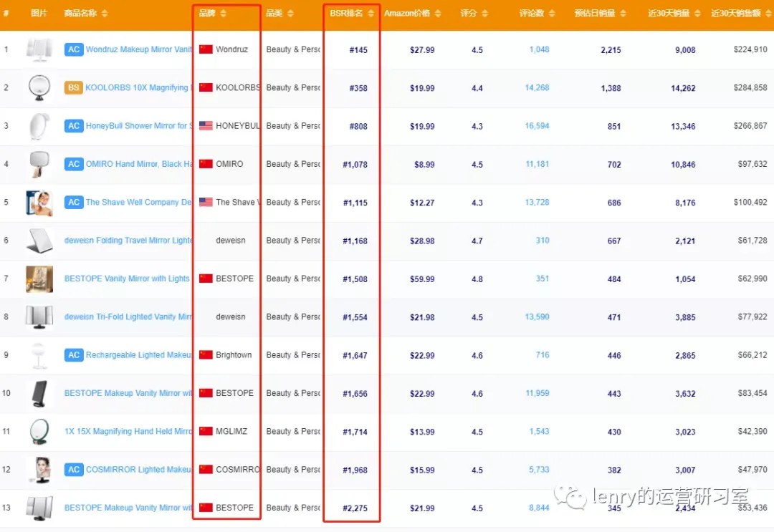
Task: Open Wondruz Makeup Mirror Vanity product link
Action: (139, 49)
